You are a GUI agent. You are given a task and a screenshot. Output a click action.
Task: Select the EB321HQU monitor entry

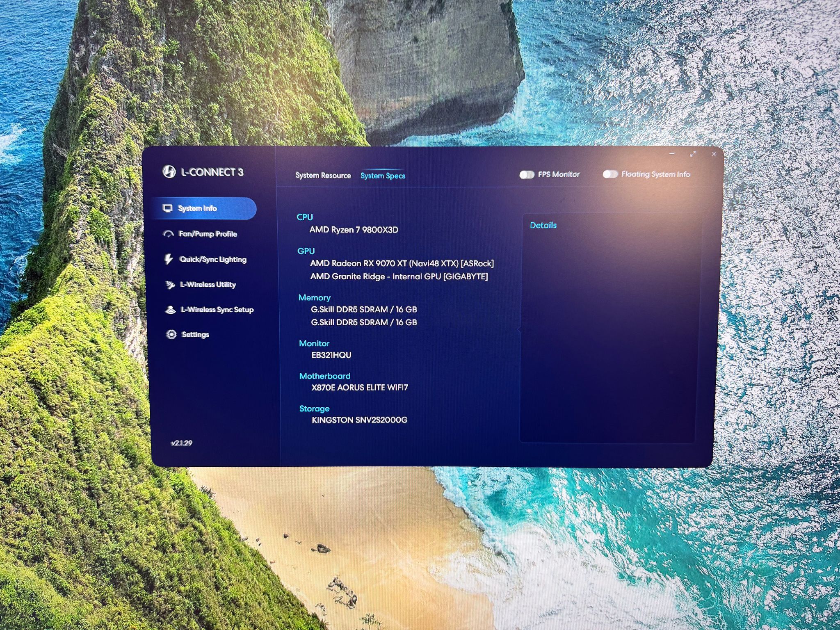[x=331, y=355]
